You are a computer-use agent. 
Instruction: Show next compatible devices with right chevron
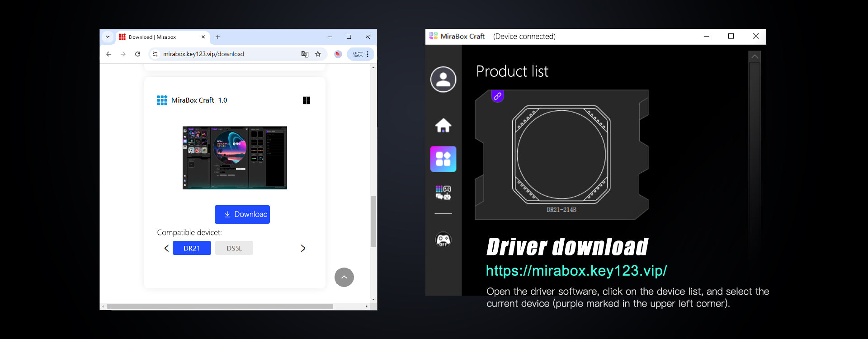303,248
